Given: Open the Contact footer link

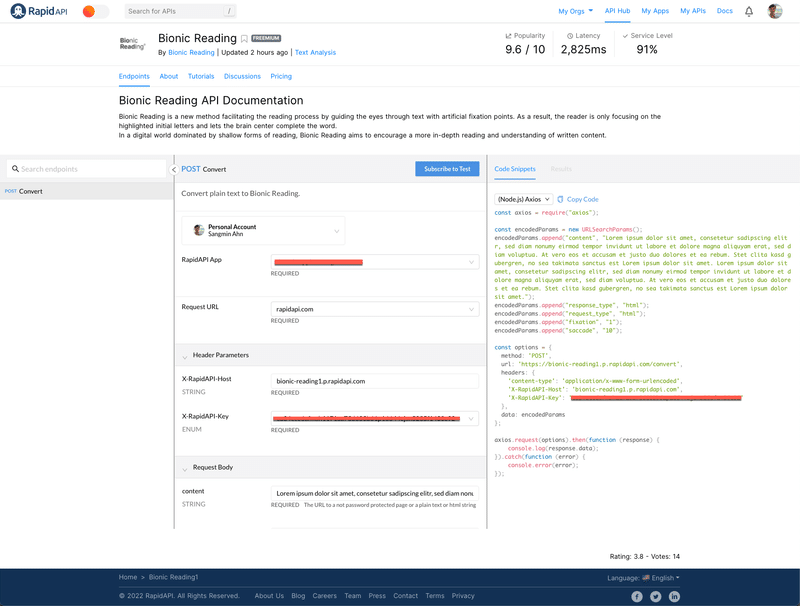Looking at the screenshot, I should pos(406,596).
